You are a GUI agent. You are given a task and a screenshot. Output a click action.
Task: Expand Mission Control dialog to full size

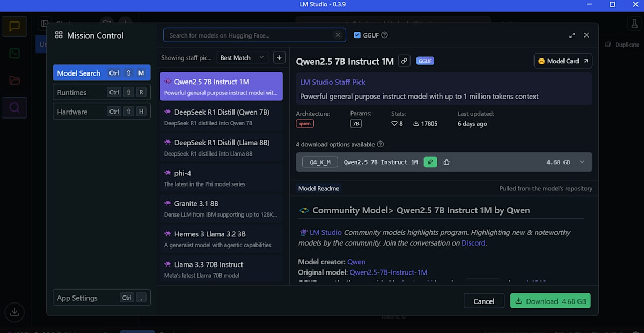pos(572,35)
